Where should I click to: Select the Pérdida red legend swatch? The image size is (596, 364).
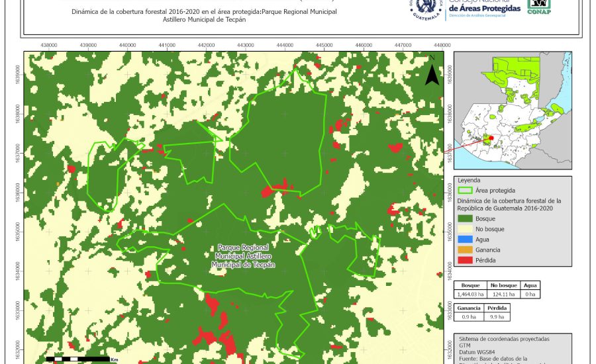pyautogui.click(x=464, y=261)
